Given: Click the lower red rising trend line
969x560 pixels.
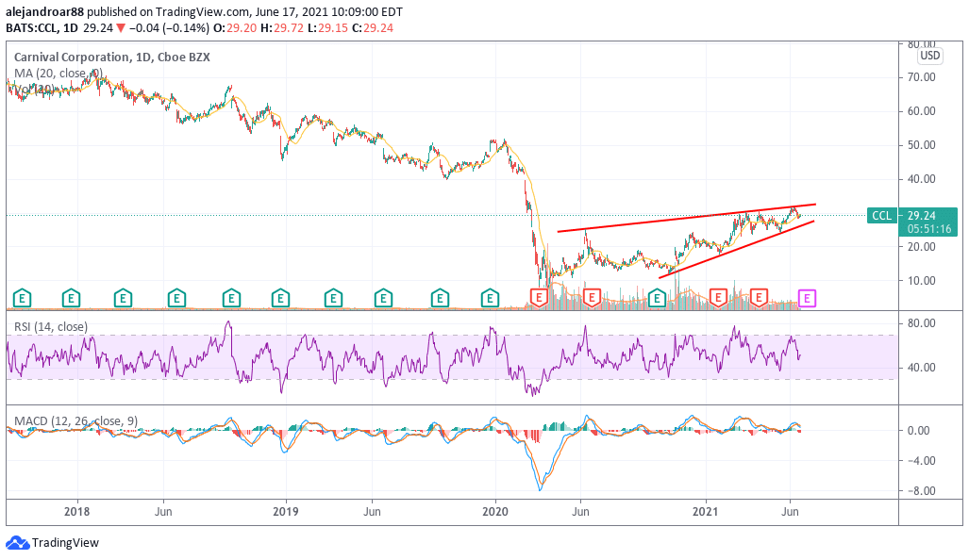Looking at the screenshot, I should pyautogui.click(x=737, y=249).
